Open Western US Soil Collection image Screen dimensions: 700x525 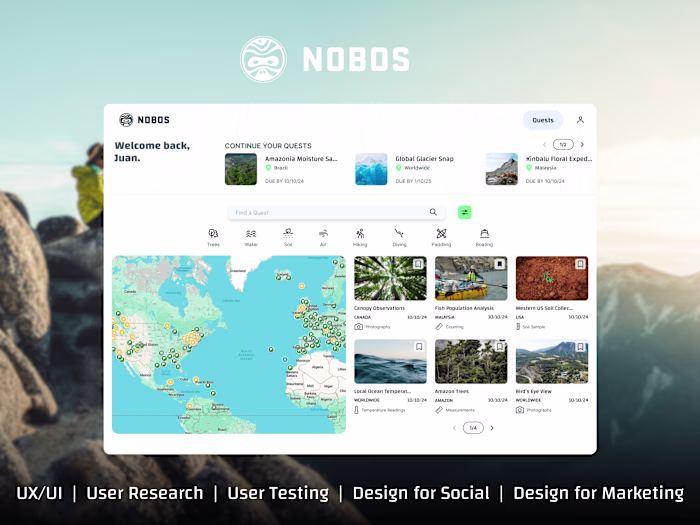552,278
